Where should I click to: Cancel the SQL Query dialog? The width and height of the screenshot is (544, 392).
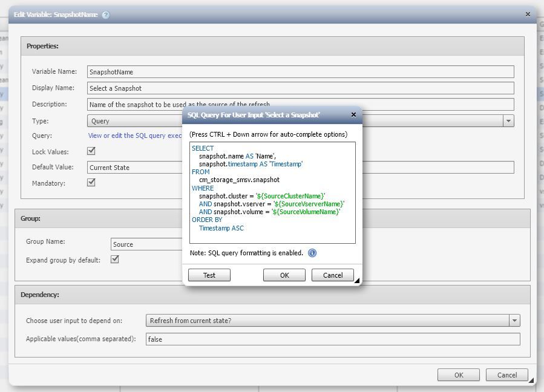coord(333,275)
